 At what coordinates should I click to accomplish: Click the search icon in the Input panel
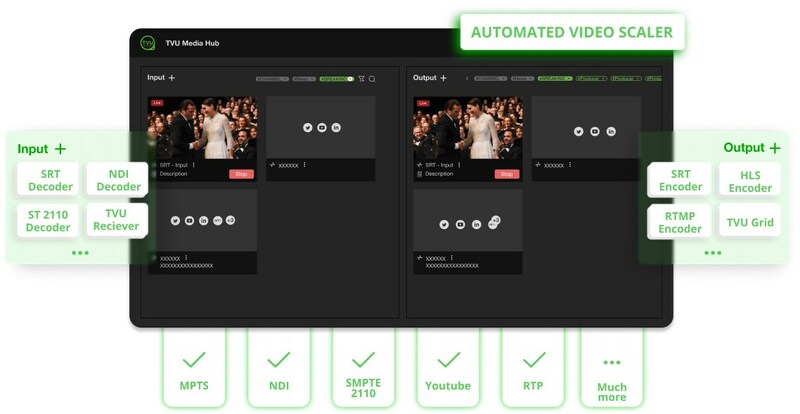[x=372, y=78]
